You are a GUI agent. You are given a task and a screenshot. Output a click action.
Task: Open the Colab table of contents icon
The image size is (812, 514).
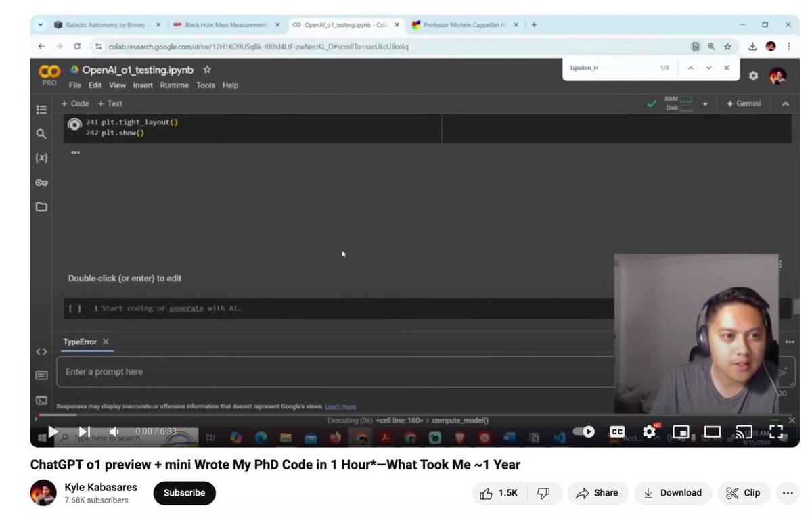coord(41,110)
